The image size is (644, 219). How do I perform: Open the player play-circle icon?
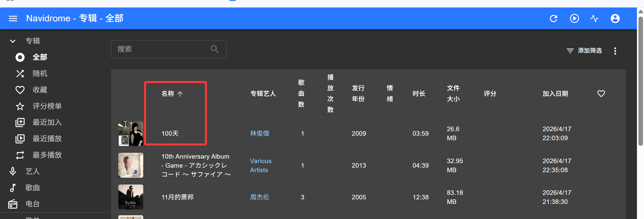(574, 18)
